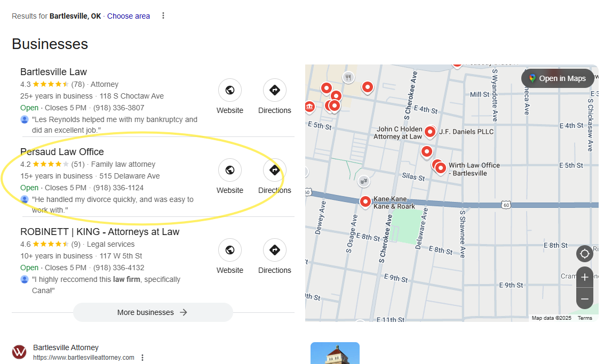Open the Persaud Law Office listing title
This screenshot has width=612, height=364.
(62, 151)
